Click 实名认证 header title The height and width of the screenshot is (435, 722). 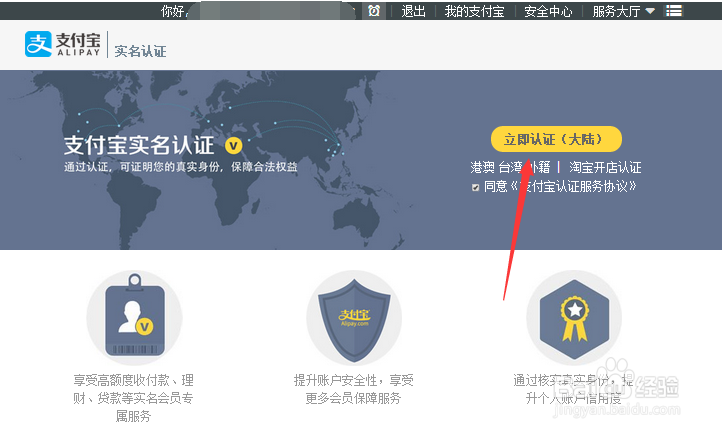(x=140, y=51)
